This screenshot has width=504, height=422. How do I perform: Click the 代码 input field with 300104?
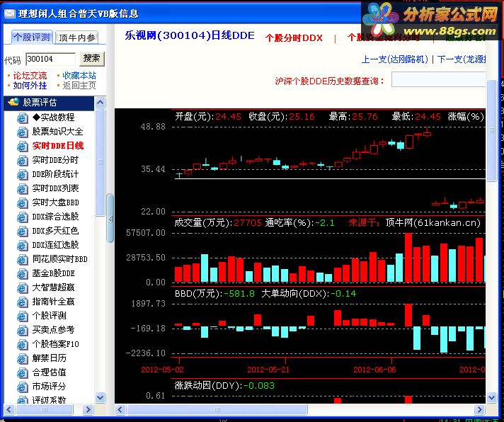50,59
